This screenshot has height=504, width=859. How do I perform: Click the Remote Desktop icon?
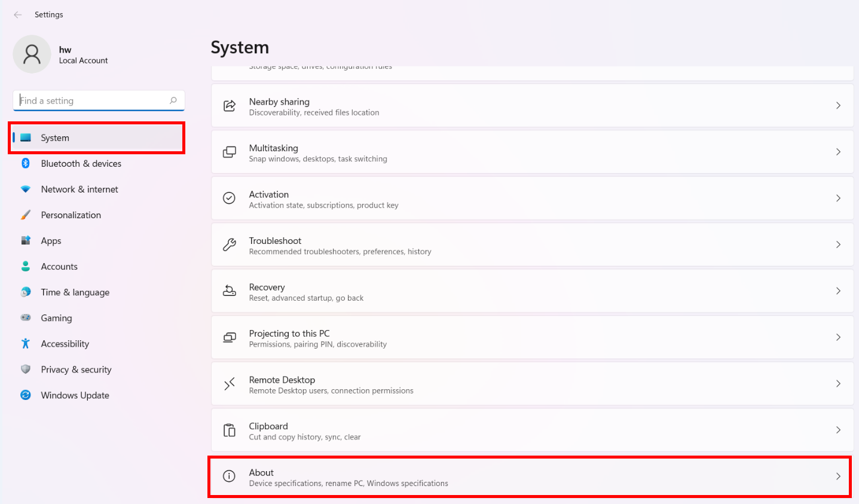230,383
